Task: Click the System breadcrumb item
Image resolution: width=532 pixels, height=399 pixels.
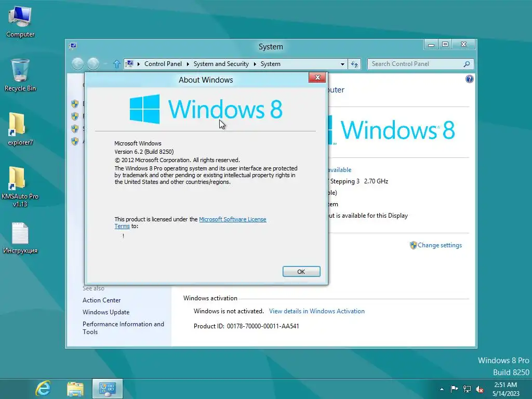Action: (x=270, y=64)
